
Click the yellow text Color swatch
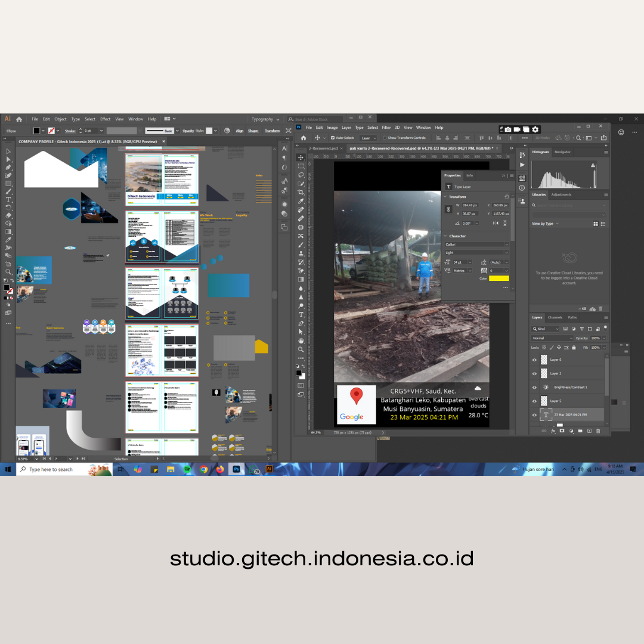(x=499, y=278)
